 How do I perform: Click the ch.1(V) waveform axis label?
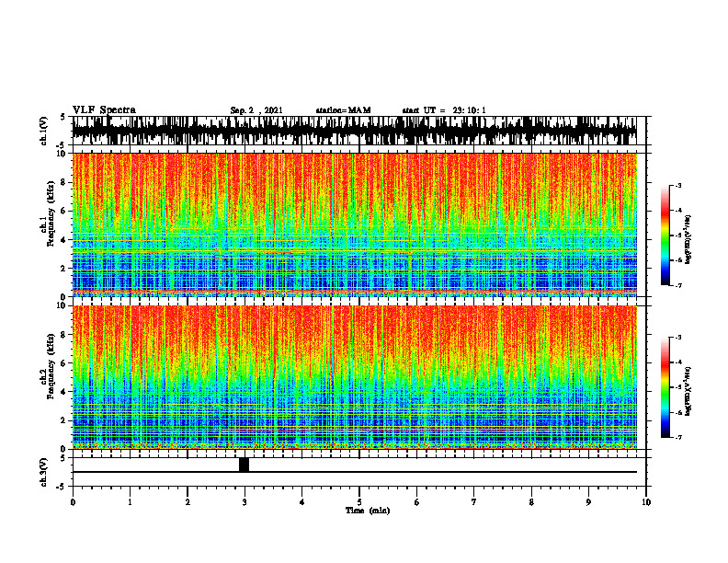pyautogui.click(x=44, y=131)
